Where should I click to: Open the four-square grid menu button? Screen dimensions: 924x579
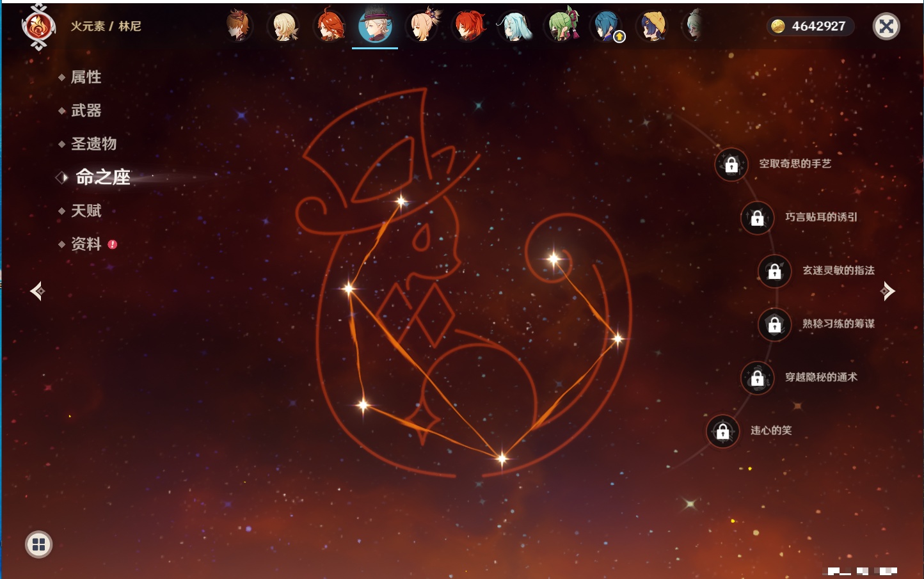(38, 544)
